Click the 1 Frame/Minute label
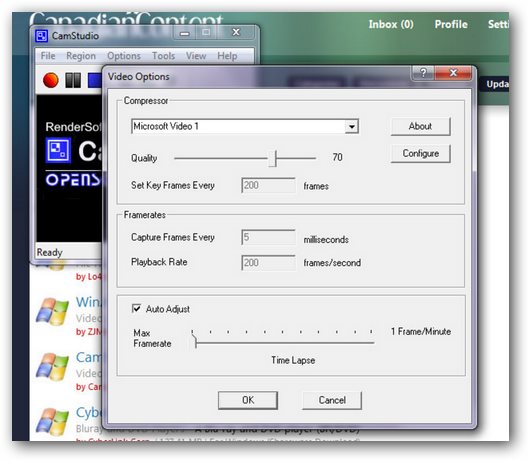 pyautogui.click(x=421, y=331)
